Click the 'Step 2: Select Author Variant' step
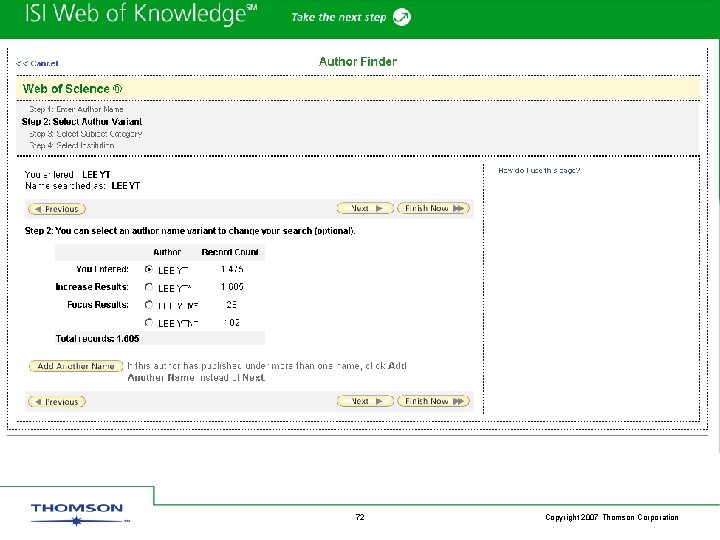The image size is (720, 540). [82, 122]
